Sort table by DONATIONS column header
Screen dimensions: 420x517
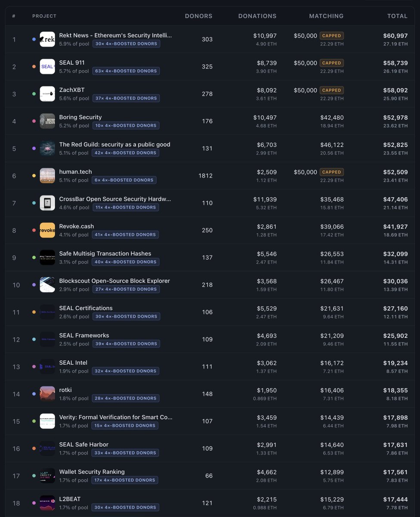(258, 16)
